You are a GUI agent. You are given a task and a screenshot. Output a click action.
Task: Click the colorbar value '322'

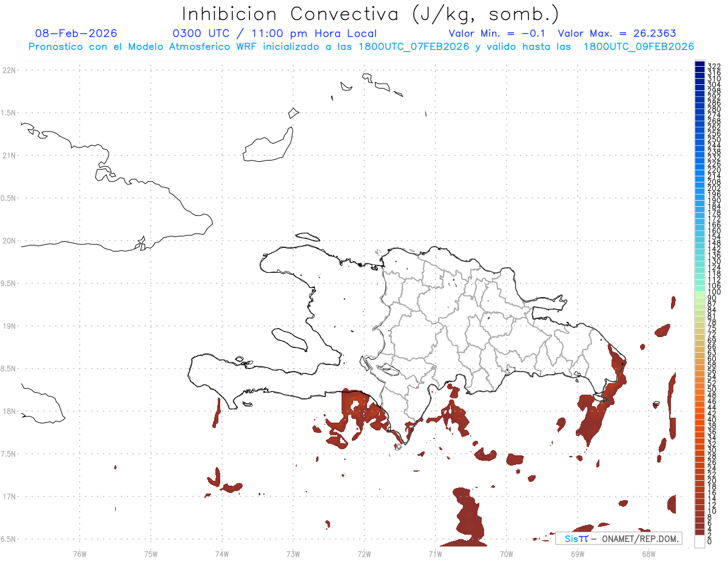point(714,65)
